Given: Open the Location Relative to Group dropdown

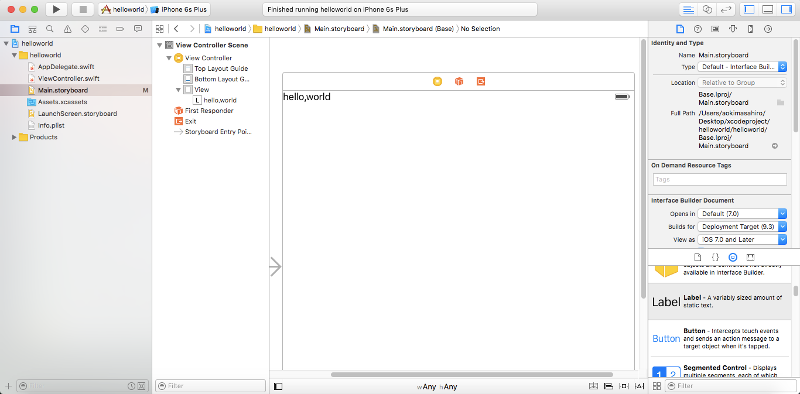Looking at the screenshot, I should click(742, 82).
